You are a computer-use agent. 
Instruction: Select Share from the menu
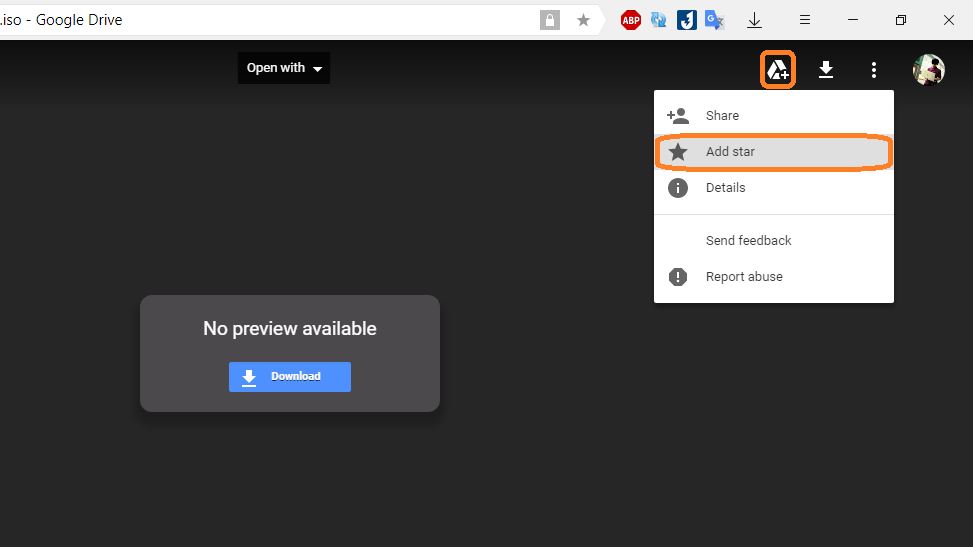point(722,116)
